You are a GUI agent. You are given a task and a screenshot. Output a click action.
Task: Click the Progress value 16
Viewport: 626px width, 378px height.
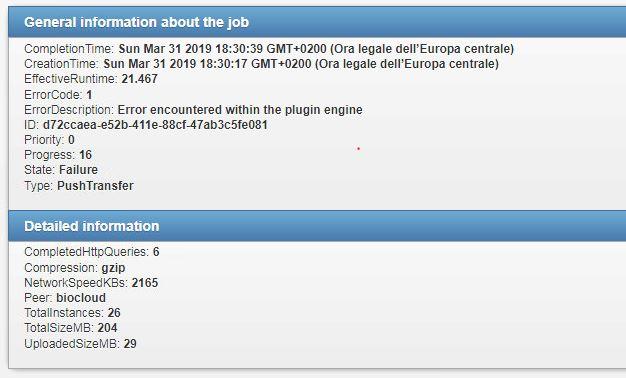click(x=85, y=154)
